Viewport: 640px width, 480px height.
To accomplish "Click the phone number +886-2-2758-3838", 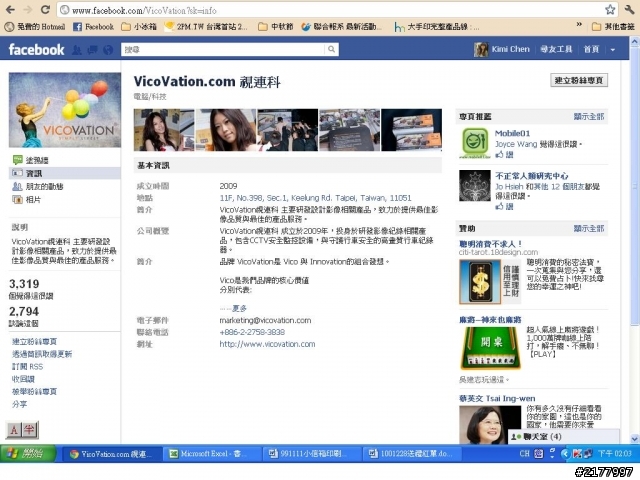I will coord(252,332).
